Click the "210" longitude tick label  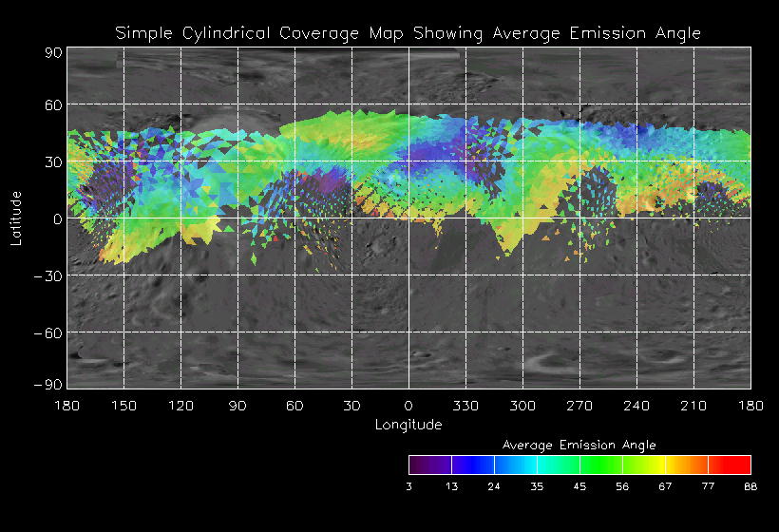click(693, 406)
